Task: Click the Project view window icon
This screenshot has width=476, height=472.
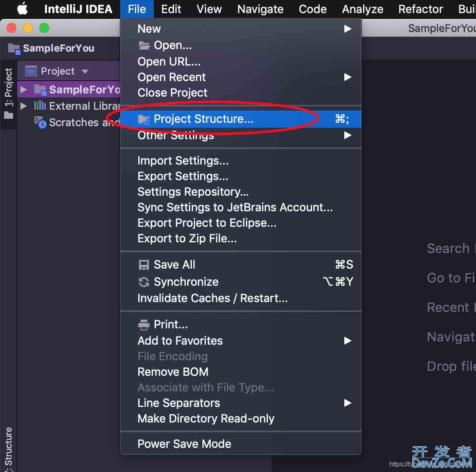Action: click(31, 71)
